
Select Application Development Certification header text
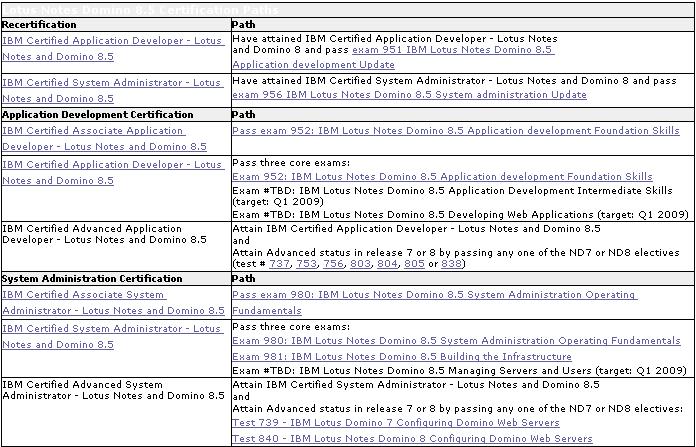(98, 115)
